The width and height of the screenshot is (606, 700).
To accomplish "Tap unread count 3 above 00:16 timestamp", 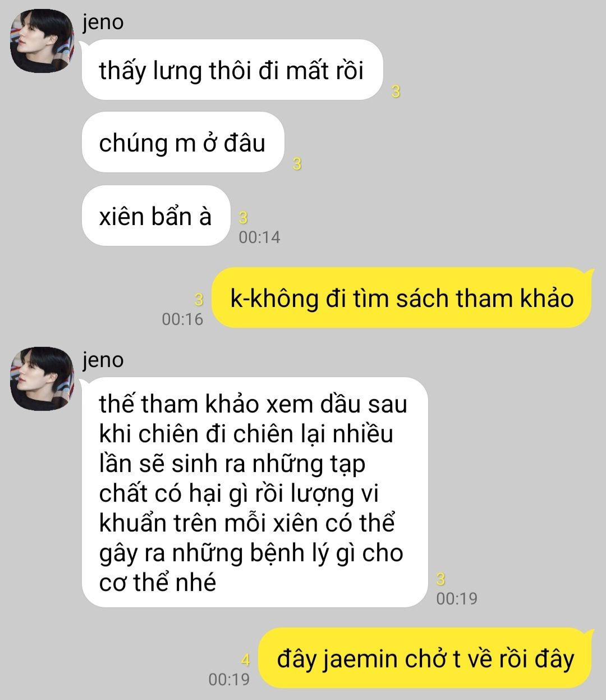I will (x=198, y=300).
